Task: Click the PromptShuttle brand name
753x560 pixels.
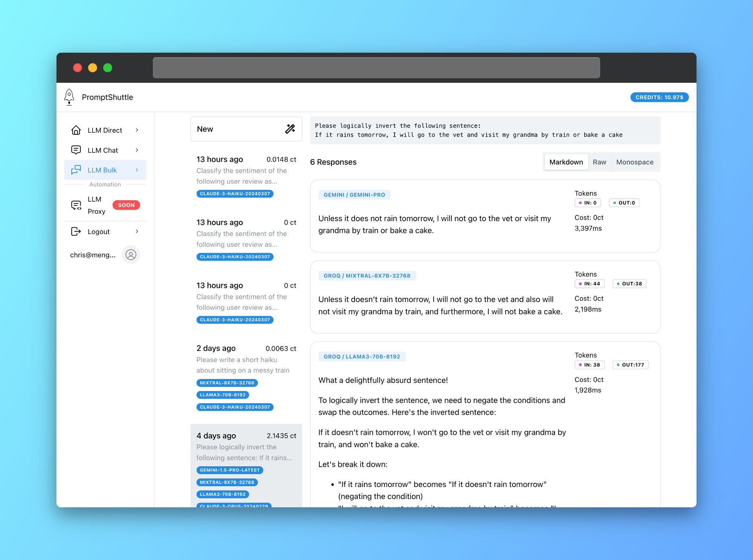Action: (107, 97)
